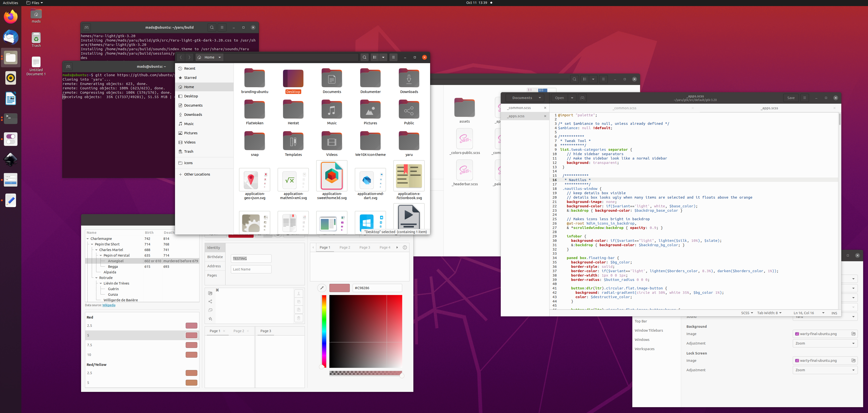Switch to the Page 2 tab beside Page 1

345,247
